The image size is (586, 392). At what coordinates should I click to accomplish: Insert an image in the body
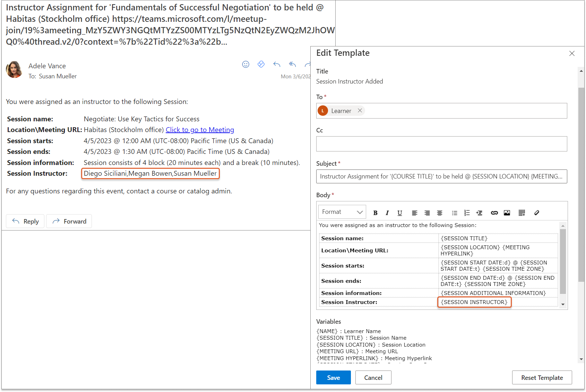[507, 213]
